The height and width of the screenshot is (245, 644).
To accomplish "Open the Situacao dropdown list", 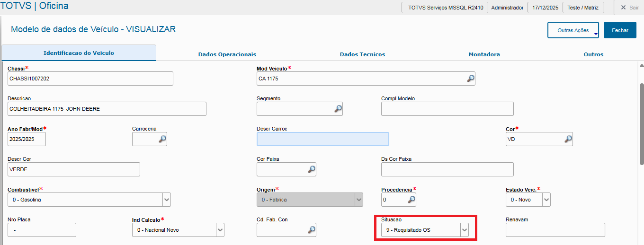I will click(465, 230).
